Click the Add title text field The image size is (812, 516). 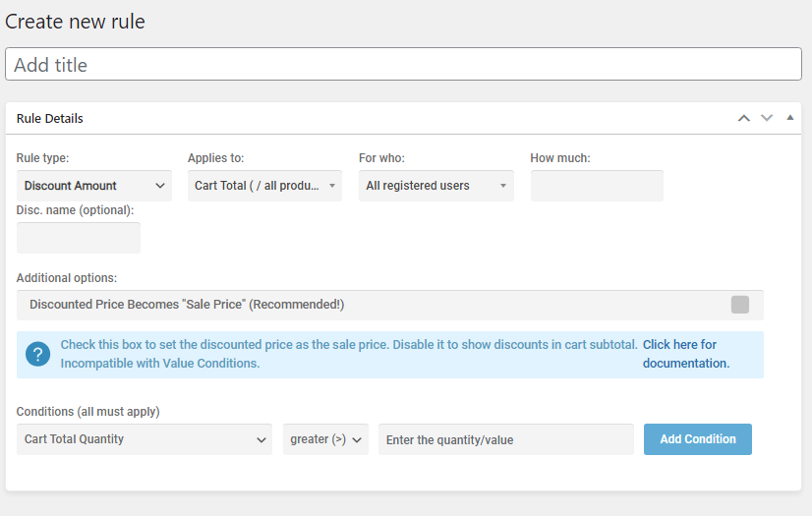pos(403,65)
